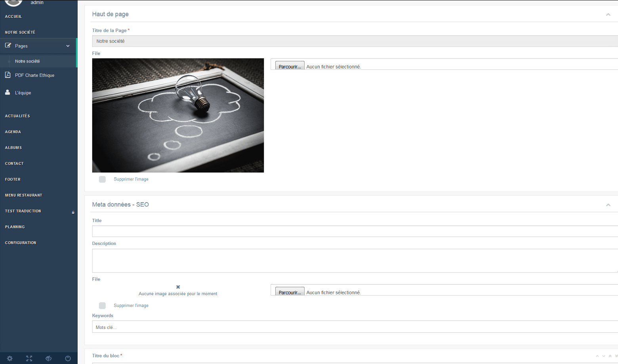Open the Actualités menu item
Screen dimensions: 618x364
click(17, 116)
